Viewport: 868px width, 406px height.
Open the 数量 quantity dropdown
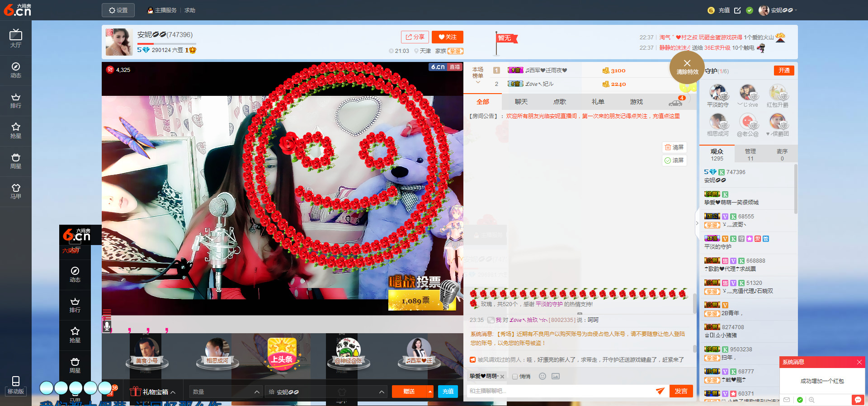point(226,392)
